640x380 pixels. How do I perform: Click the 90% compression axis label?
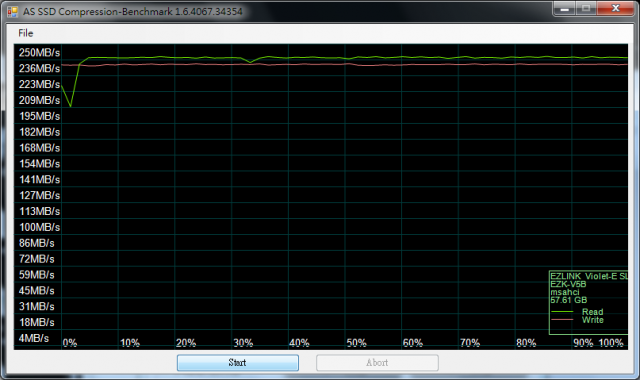pos(583,343)
